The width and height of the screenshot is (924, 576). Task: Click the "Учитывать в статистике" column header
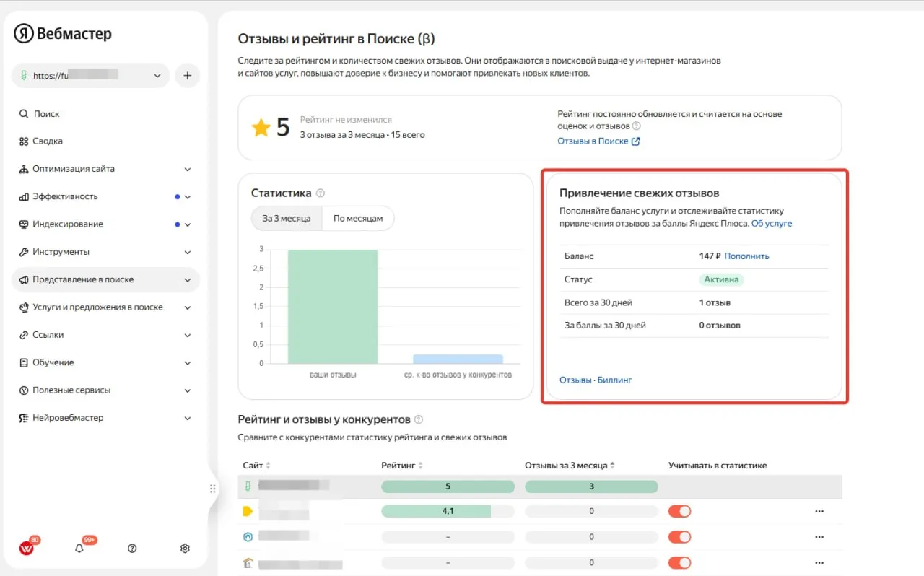[718, 466]
